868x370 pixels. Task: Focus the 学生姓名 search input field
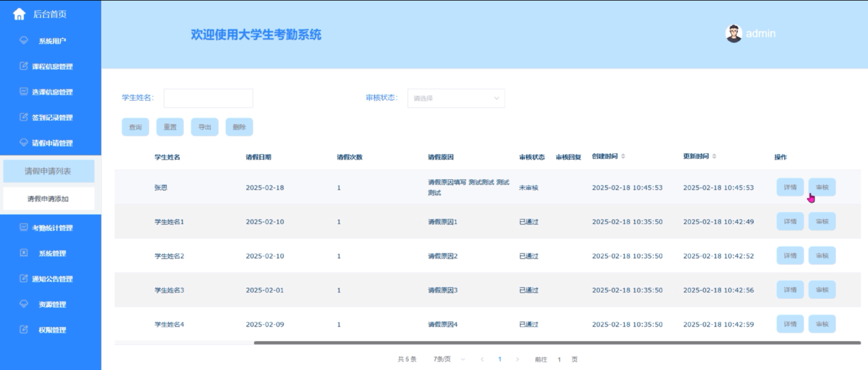[208, 98]
